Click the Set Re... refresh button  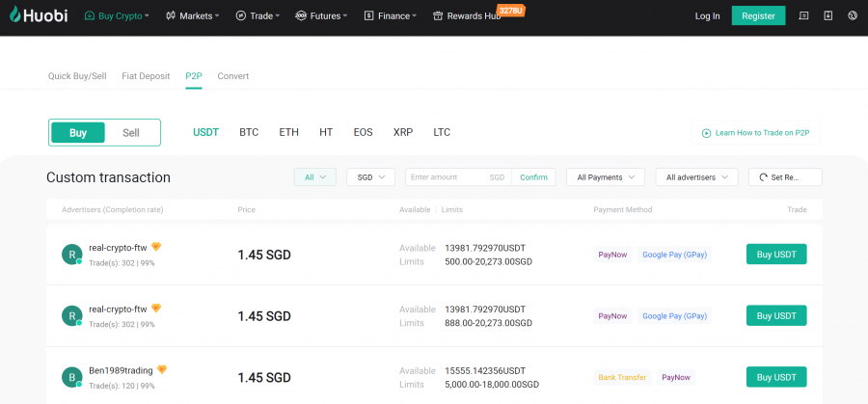point(785,177)
